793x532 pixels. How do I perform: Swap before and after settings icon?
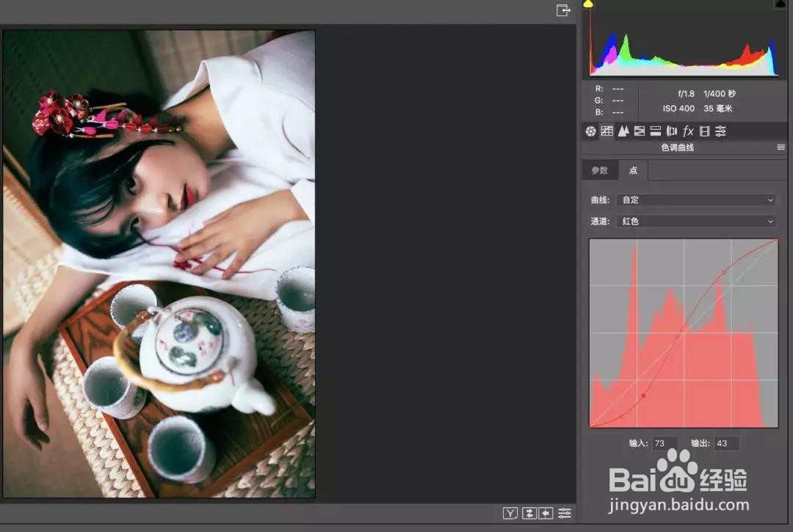[529, 514]
